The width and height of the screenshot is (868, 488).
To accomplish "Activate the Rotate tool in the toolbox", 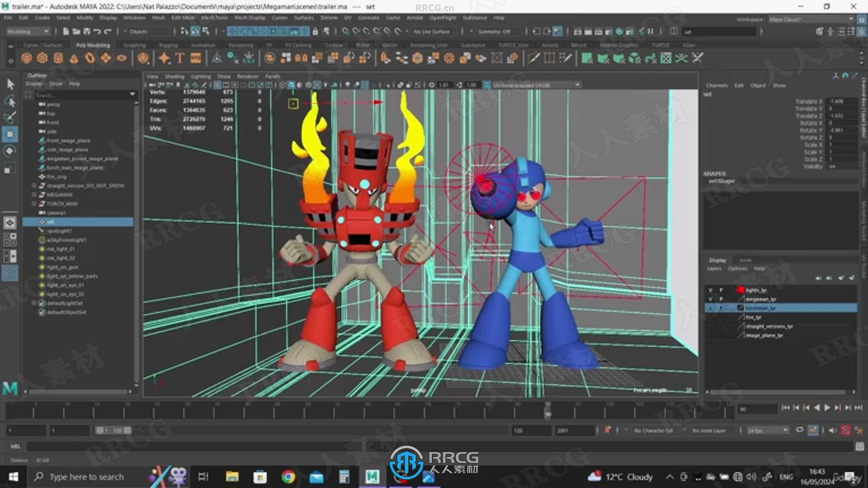I will coord(10,151).
